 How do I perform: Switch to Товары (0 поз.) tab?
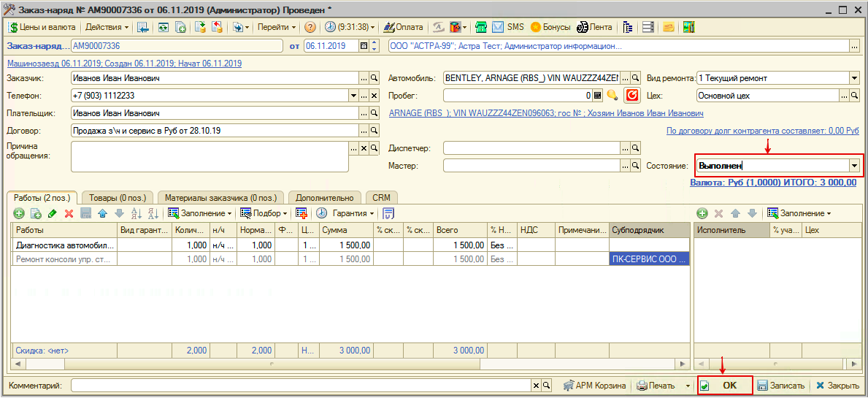[x=118, y=198]
